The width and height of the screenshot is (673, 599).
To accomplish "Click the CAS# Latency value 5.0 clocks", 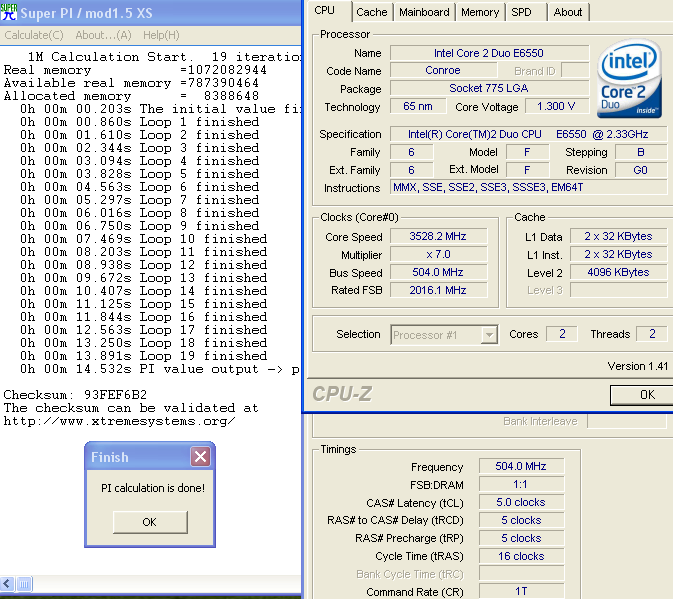I will [x=521, y=502].
